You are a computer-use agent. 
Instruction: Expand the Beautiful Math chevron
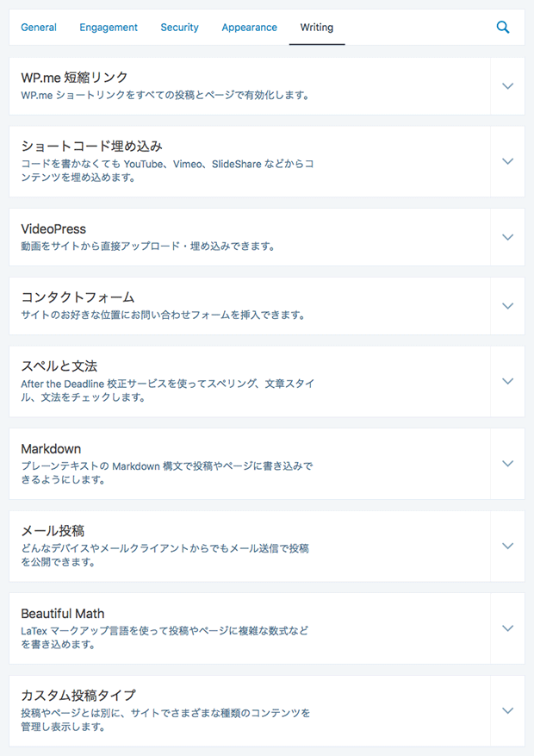[507, 628]
